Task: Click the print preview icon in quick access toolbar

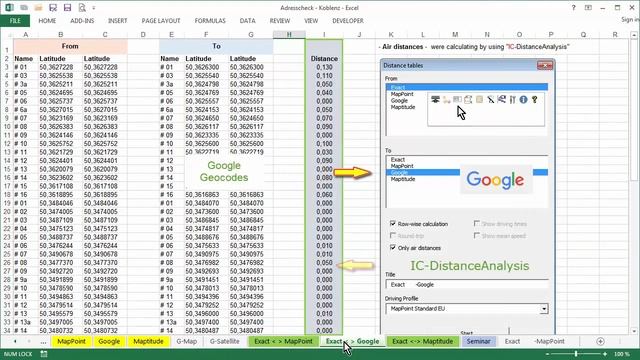Action: point(82,7)
